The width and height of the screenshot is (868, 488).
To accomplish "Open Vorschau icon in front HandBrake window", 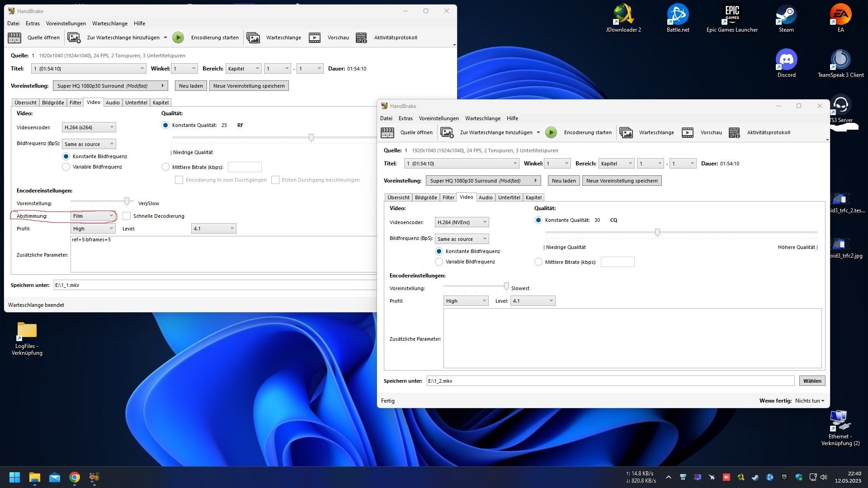I will [x=688, y=132].
